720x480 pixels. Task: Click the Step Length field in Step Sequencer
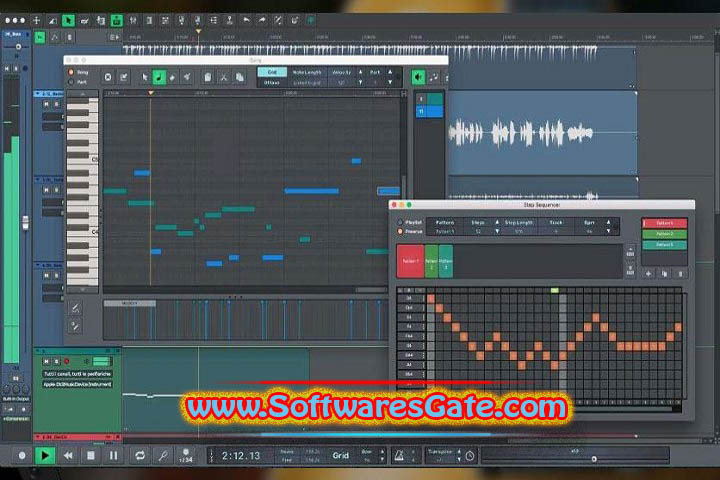point(518,227)
